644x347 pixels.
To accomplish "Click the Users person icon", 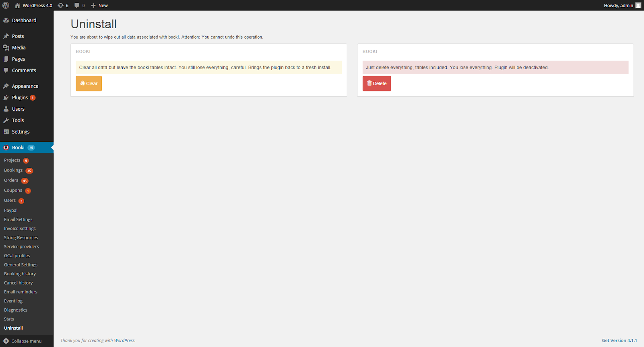I will point(6,109).
